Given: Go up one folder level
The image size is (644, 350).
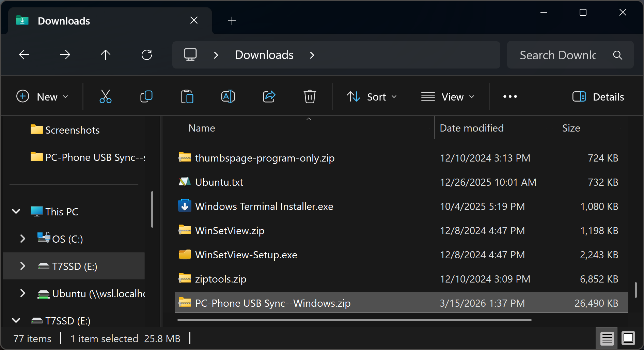Looking at the screenshot, I should pos(106,55).
